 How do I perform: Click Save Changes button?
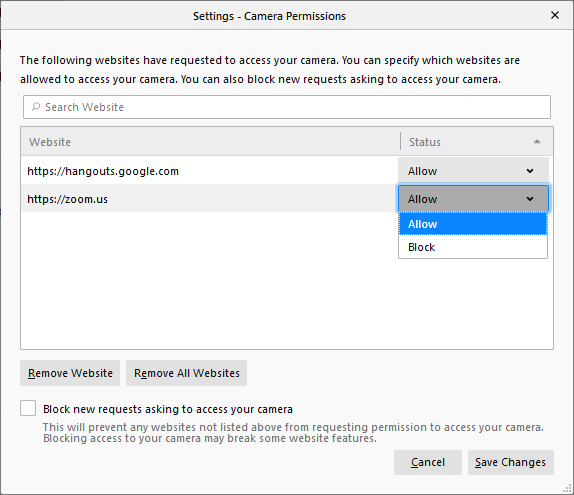tap(511, 462)
